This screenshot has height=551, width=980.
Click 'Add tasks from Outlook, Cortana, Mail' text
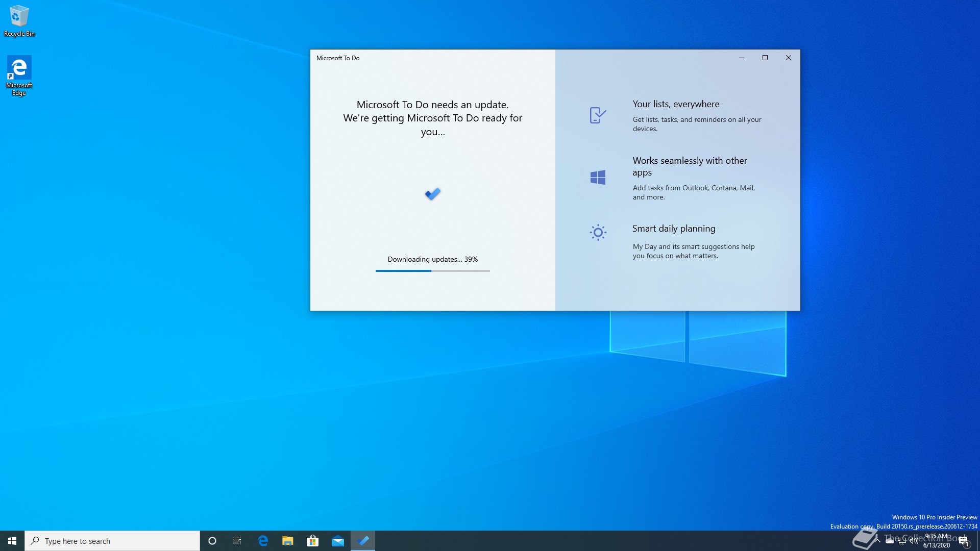[694, 192]
